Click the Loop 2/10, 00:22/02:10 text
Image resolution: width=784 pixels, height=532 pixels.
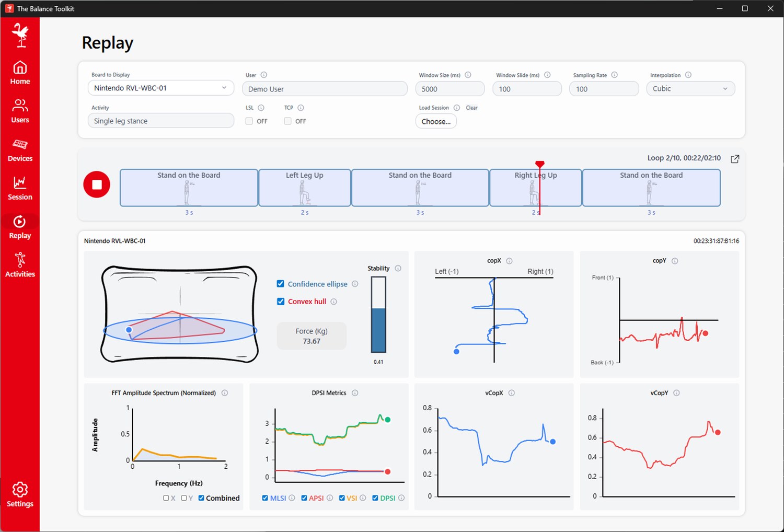point(684,158)
